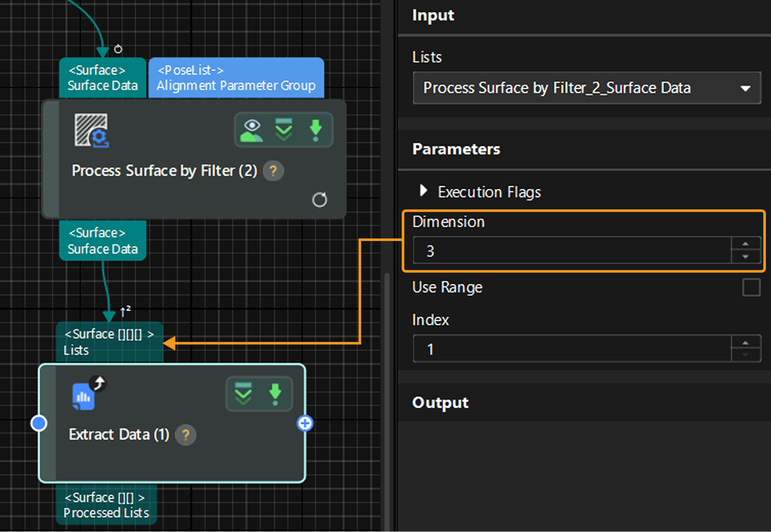Click the Process Surface by Filter step icon
Image resolution: width=771 pixels, height=532 pixels.
[91, 130]
